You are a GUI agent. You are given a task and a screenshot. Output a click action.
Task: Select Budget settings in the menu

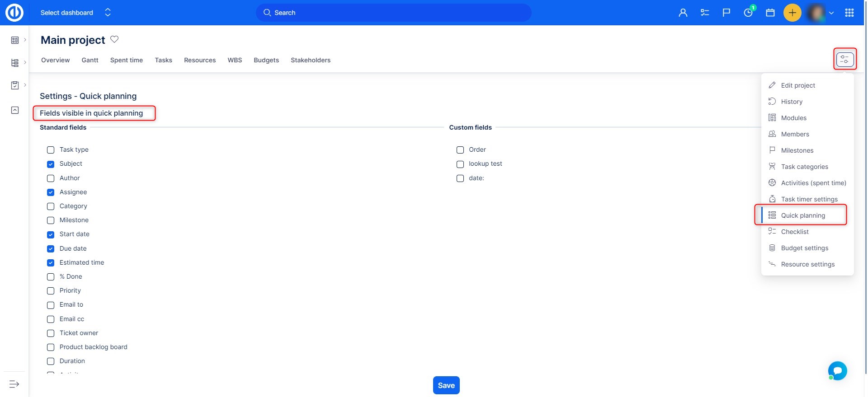pos(804,248)
